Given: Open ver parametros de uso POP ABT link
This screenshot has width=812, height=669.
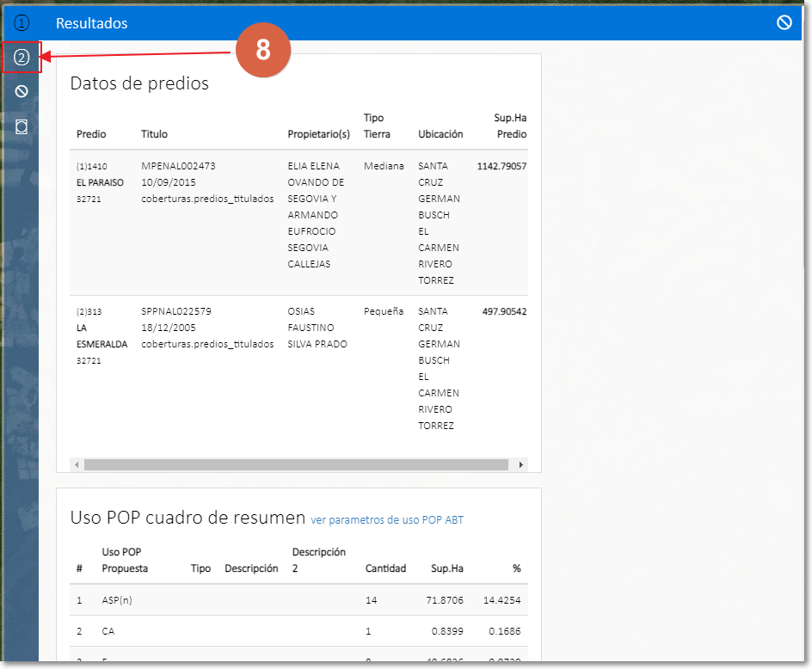Looking at the screenshot, I should point(387,519).
